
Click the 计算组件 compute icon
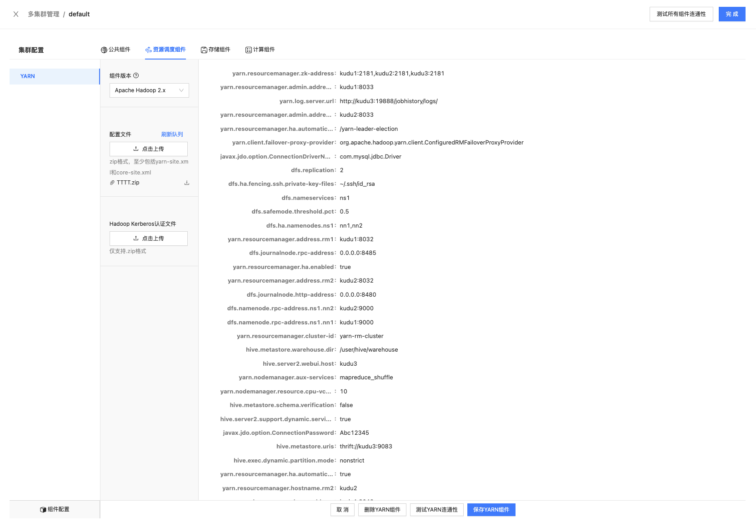tap(249, 50)
